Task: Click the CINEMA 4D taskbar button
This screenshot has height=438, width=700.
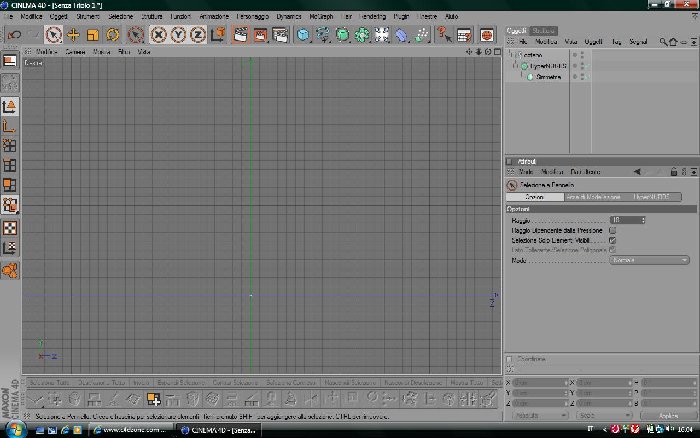Action: point(218,430)
